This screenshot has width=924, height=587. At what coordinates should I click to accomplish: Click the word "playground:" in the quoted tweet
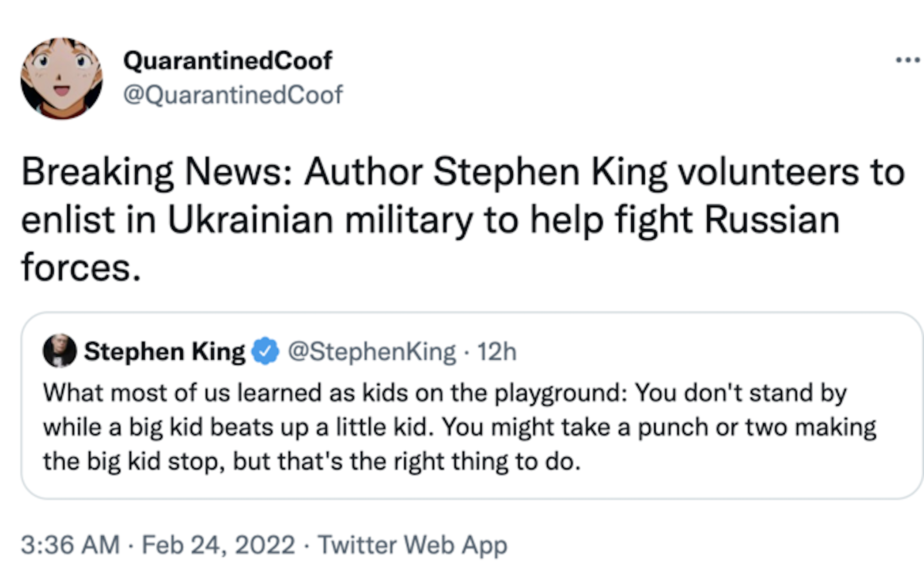pyautogui.click(x=561, y=393)
